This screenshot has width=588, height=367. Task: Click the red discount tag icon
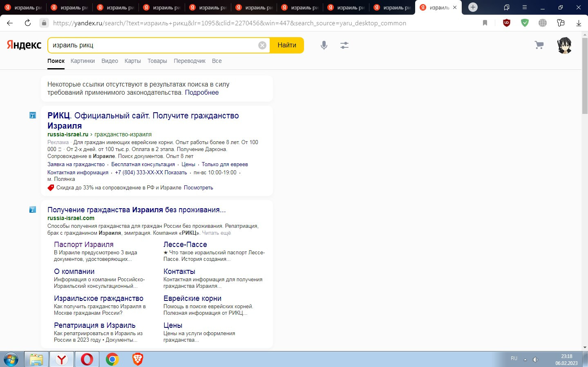tap(51, 188)
